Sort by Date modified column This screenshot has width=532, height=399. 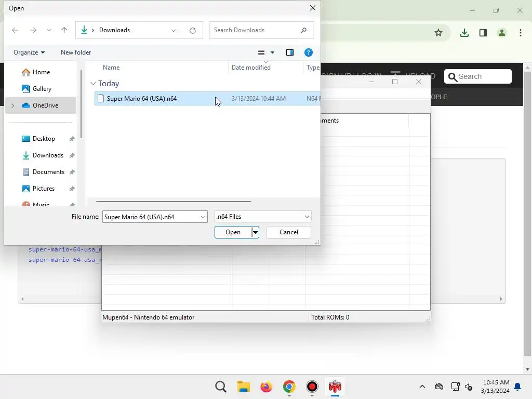pos(251,68)
